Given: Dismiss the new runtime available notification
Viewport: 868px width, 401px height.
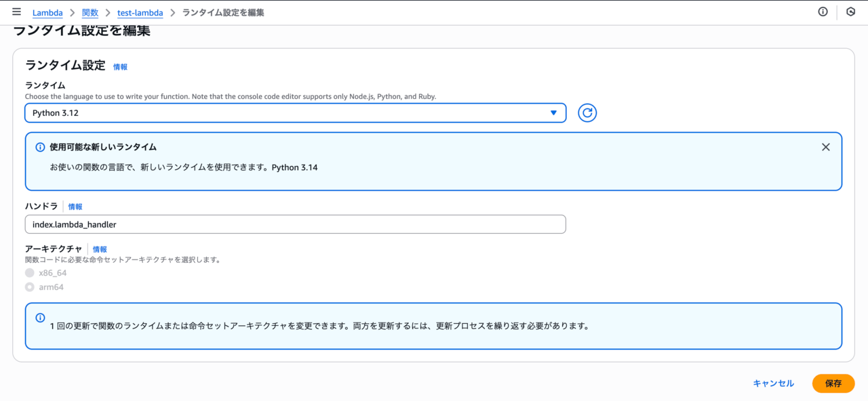Looking at the screenshot, I should pos(825,147).
